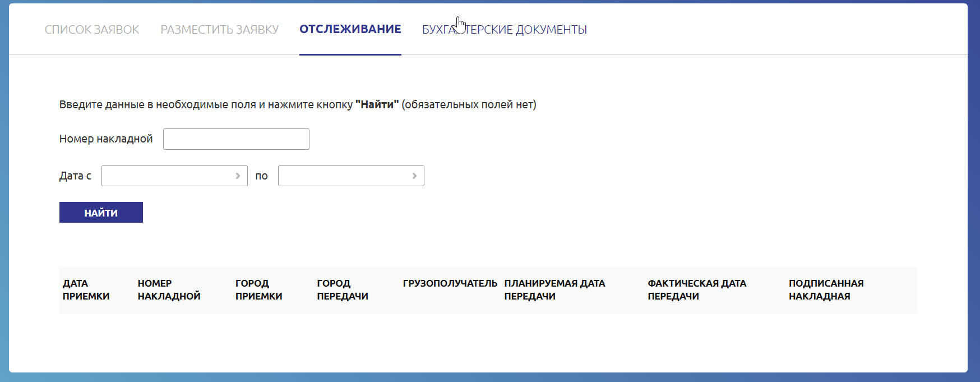This screenshot has width=980, height=382.
Task: Select the ОТСЛЕЖИВАНИЕ tab
Action: [x=350, y=29]
